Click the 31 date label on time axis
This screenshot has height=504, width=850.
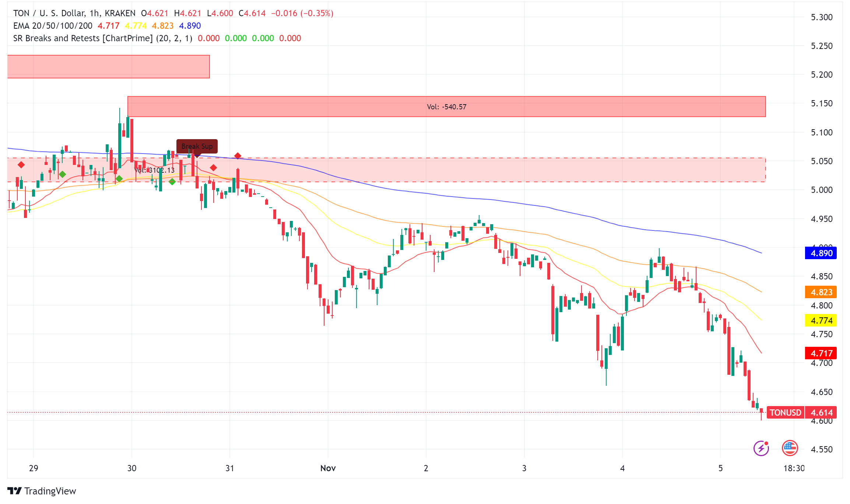point(230,468)
